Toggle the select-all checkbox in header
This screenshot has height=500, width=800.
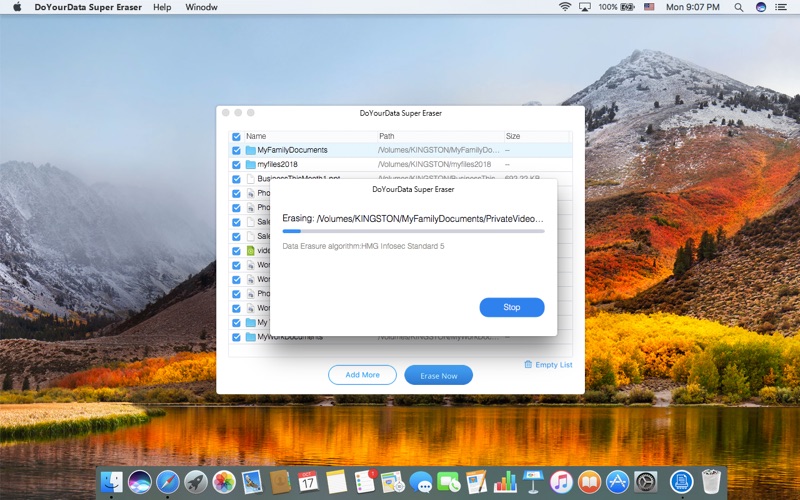coord(236,137)
